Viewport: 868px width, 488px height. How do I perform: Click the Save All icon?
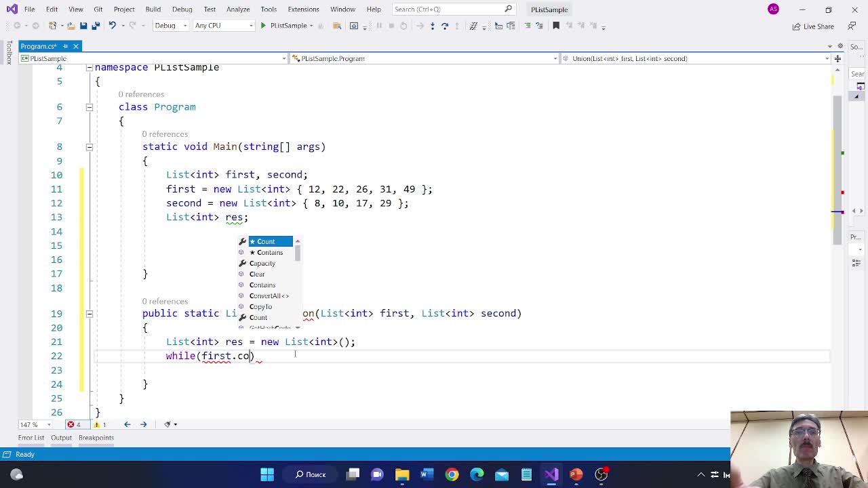pos(96,26)
